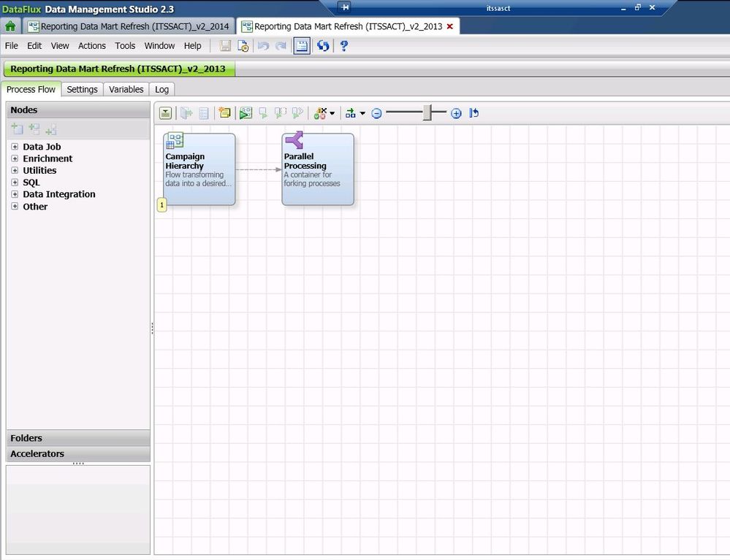Expand the SQL tree node
Image resolution: width=730 pixels, height=560 pixels.
[15, 183]
